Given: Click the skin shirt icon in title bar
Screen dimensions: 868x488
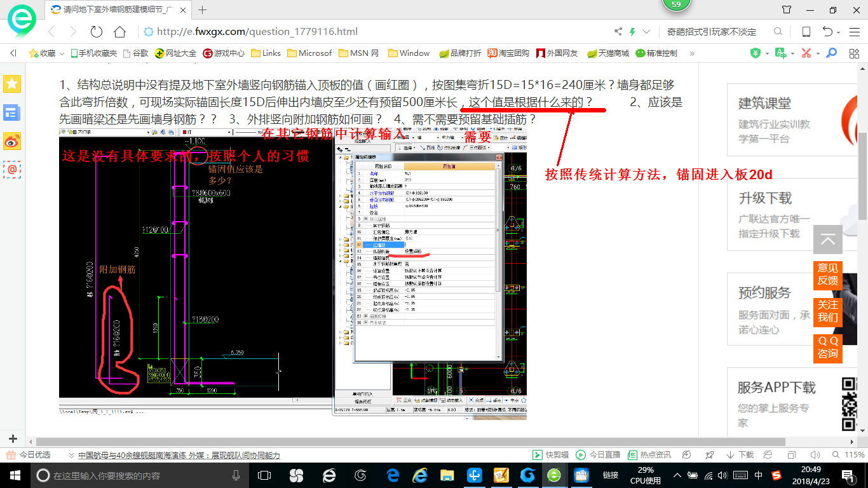Looking at the screenshot, I should [787, 10].
